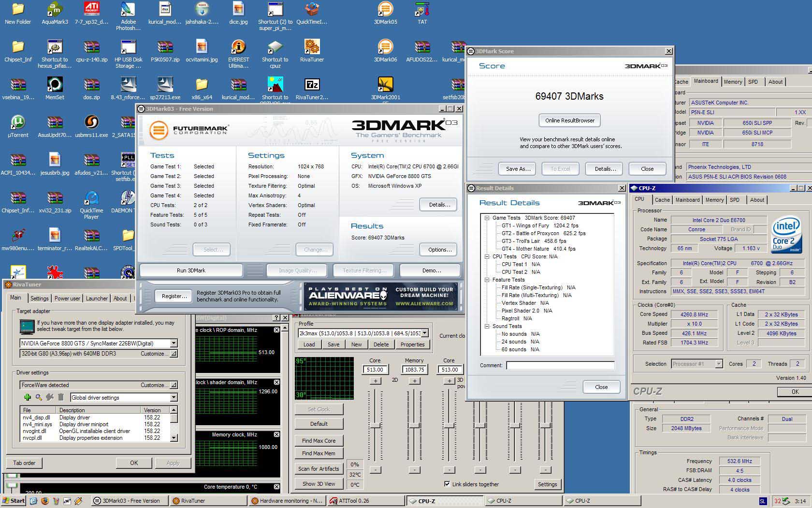
Task: Open the Windows Start menu
Action: (14, 501)
